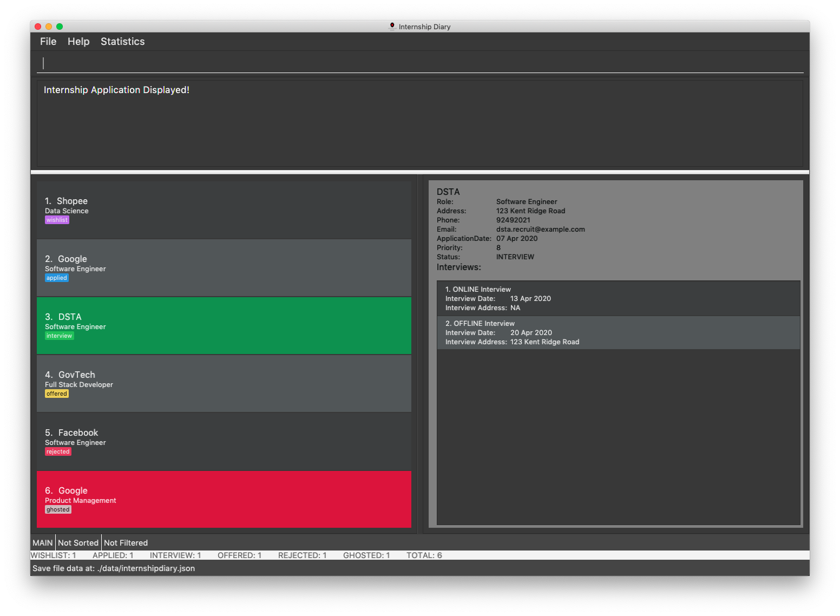840x616 pixels.
Task: Select the OFFLINE Interview entry
Action: (x=619, y=332)
